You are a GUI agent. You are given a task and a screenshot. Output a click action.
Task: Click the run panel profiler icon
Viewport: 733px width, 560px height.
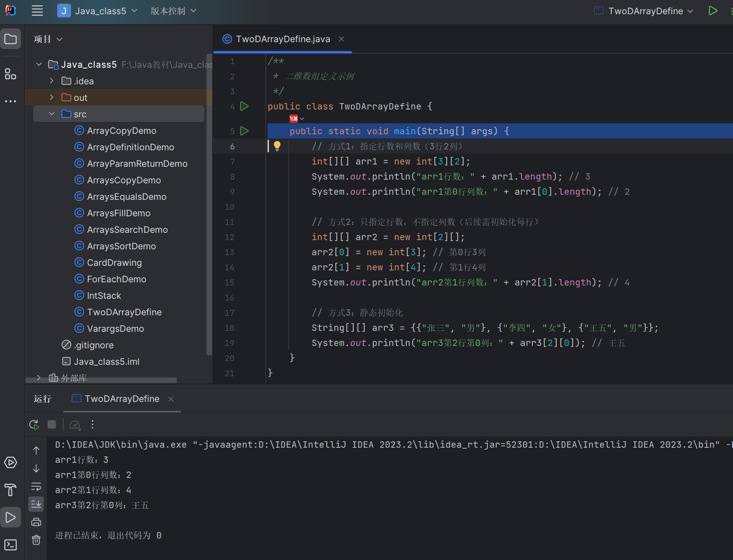pos(75,425)
